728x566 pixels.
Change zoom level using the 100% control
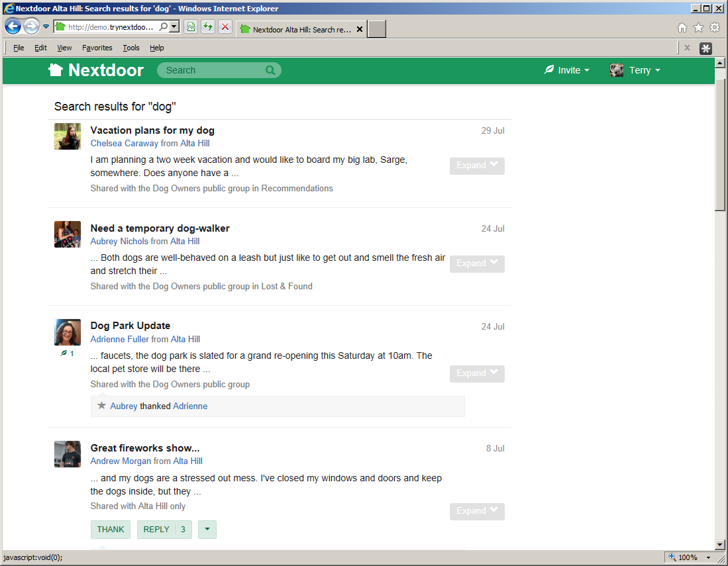tap(688, 557)
